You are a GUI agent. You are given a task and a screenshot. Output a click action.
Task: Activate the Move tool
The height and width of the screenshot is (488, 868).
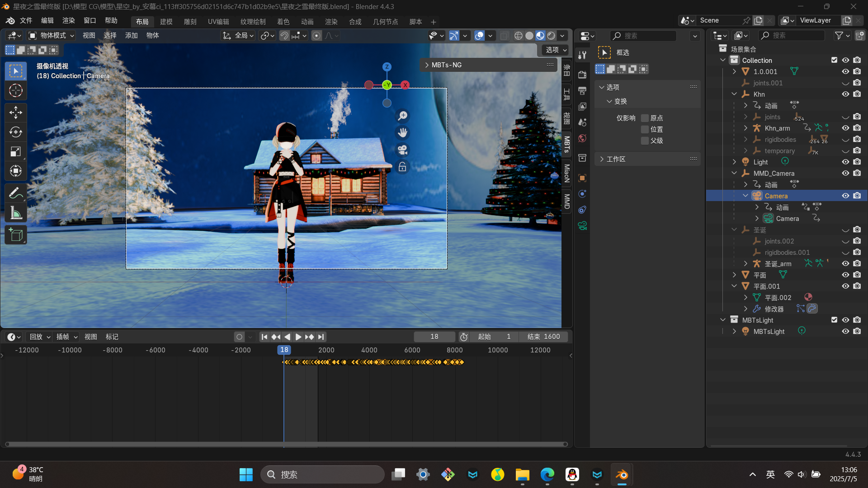pyautogui.click(x=16, y=113)
